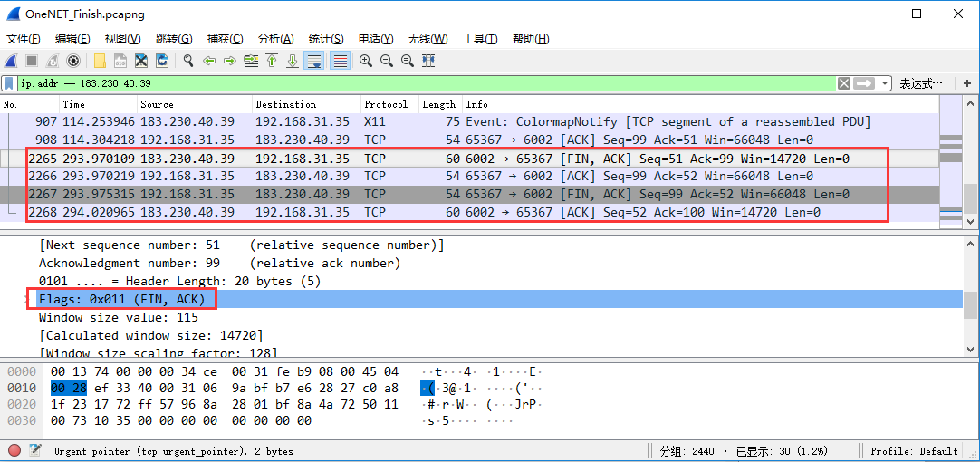Select packet 2267 FIN, ACK row

coord(470,195)
